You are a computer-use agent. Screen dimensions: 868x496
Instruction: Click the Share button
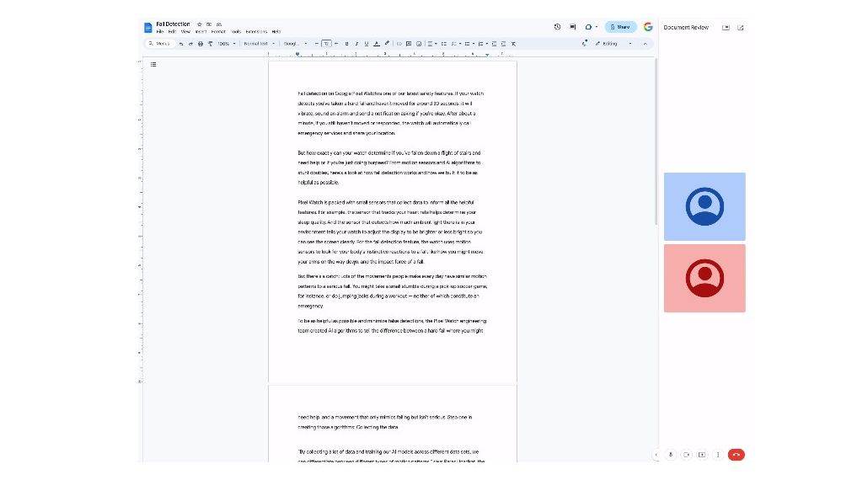(621, 27)
